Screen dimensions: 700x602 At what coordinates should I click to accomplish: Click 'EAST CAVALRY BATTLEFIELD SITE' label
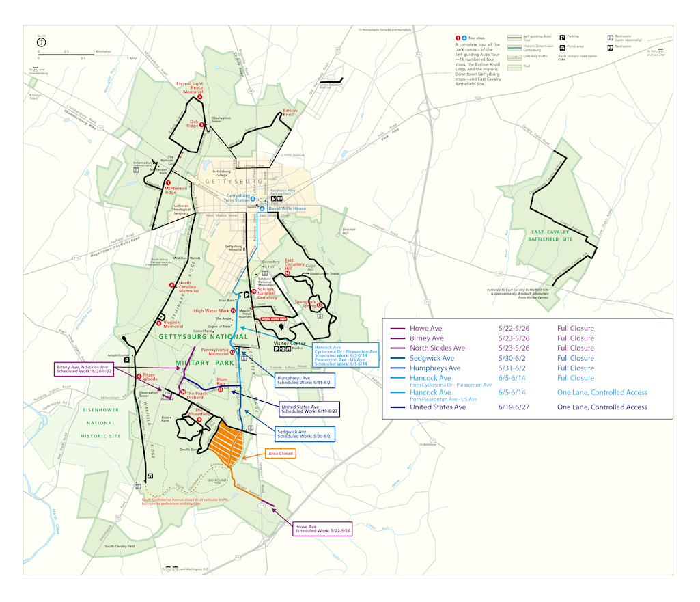click(550, 235)
